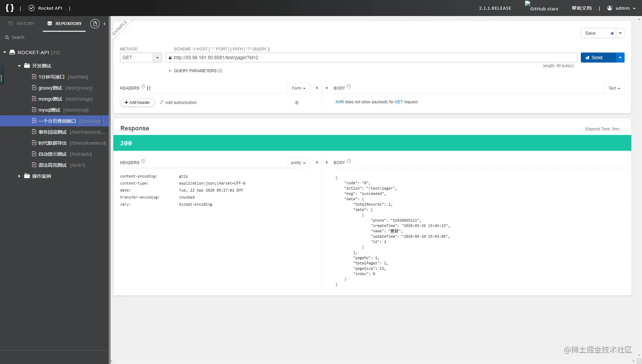This screenshot has height=364, width=642.
Task: Switch to the REPOSITORY tab
Action: [x=65, y=23]
